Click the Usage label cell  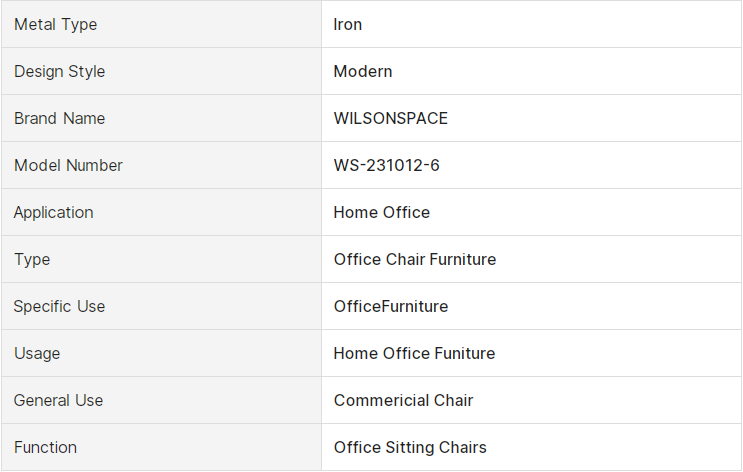[161, 353]
